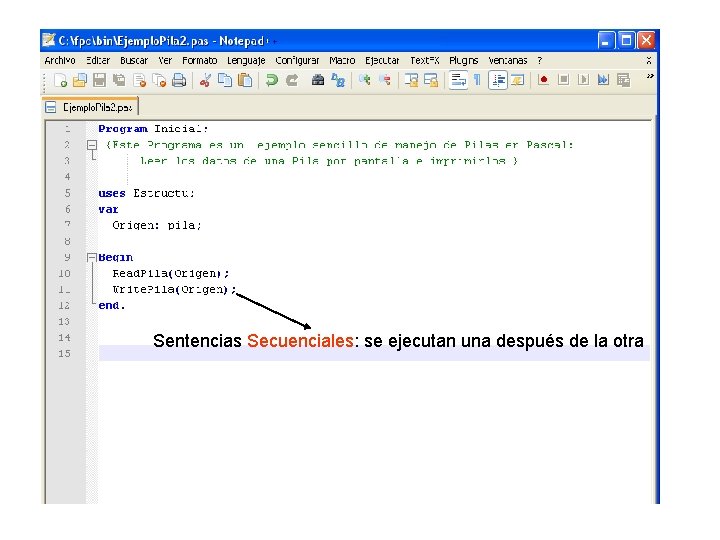Click the Close All documents icon
Viewport: 720px width, 540px height.
coord(159,80)
